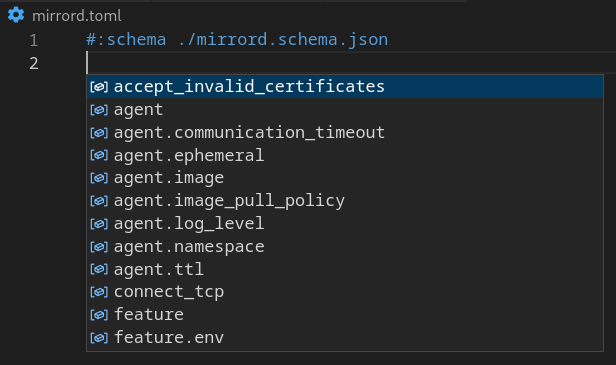Click the schema comment on line 1
Image resolution: width=616 pixels, height=365 pixels.
pyautogui.click(x=237, y=40)
